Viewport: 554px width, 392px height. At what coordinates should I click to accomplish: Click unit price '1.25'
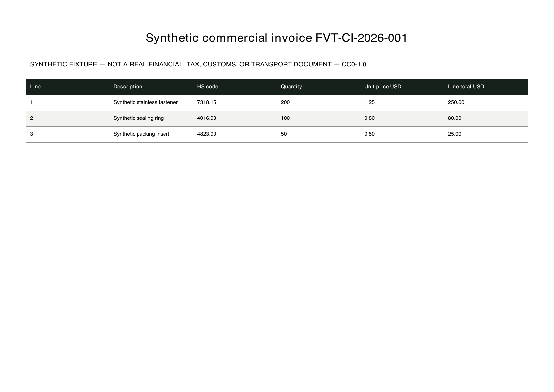pos(369,102)
